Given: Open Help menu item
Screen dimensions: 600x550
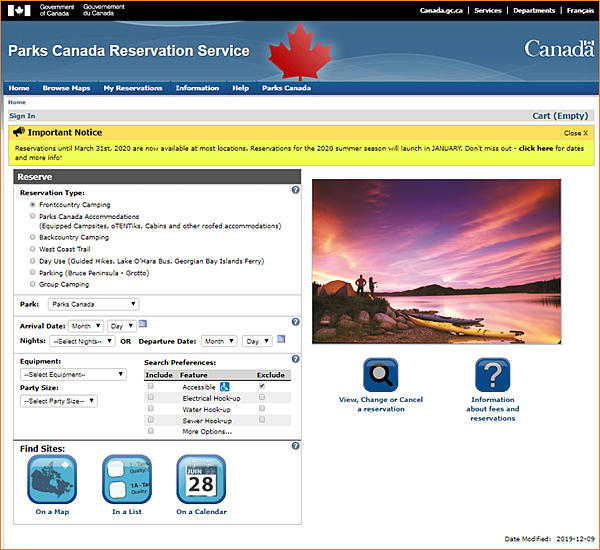Looking at the screenshot, I should point(241,88).
